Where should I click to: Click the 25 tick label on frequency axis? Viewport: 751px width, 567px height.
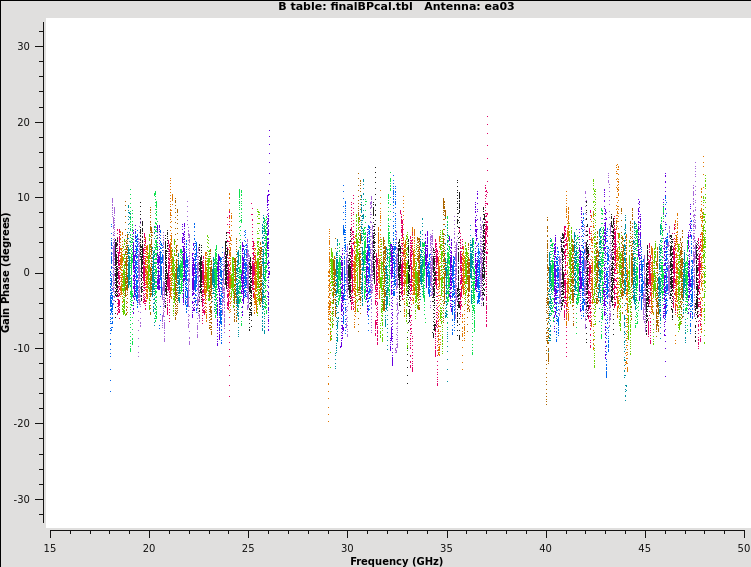click(248, 547)
